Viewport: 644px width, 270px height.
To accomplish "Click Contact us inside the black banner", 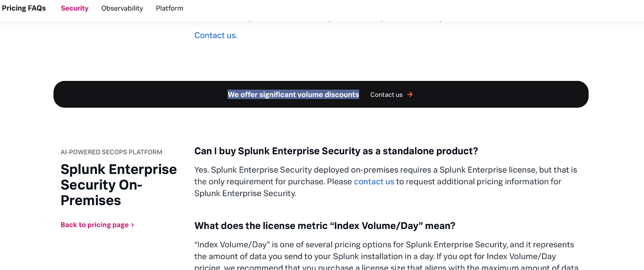I will 386,94.
